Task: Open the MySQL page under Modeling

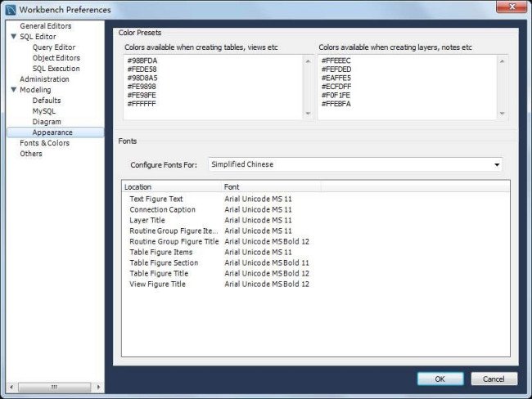Action: click(x=43, y=111)
